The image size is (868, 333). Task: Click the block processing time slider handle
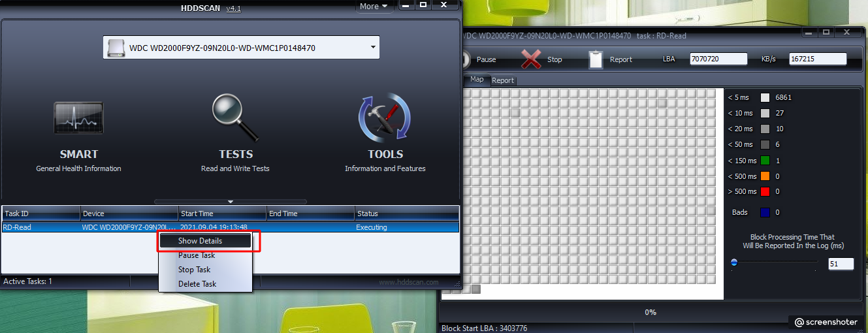coord(734,262)
